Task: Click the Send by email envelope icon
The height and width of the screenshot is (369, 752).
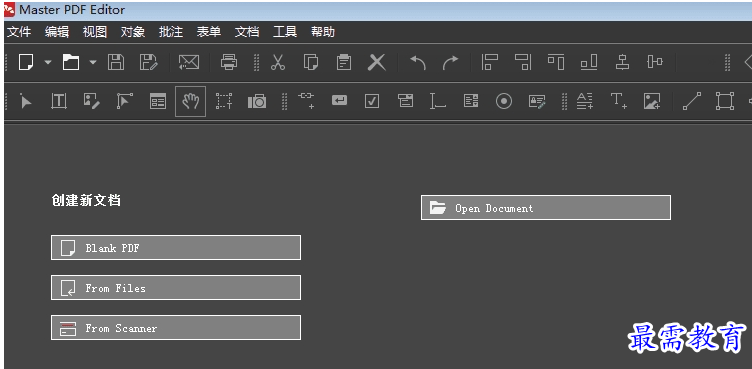Action: (189, 62)
